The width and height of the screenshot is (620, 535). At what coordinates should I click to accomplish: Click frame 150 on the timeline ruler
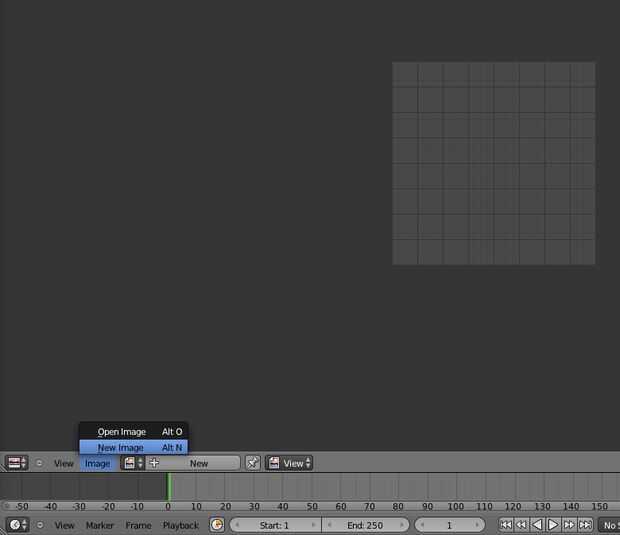[x=599, y=507]
